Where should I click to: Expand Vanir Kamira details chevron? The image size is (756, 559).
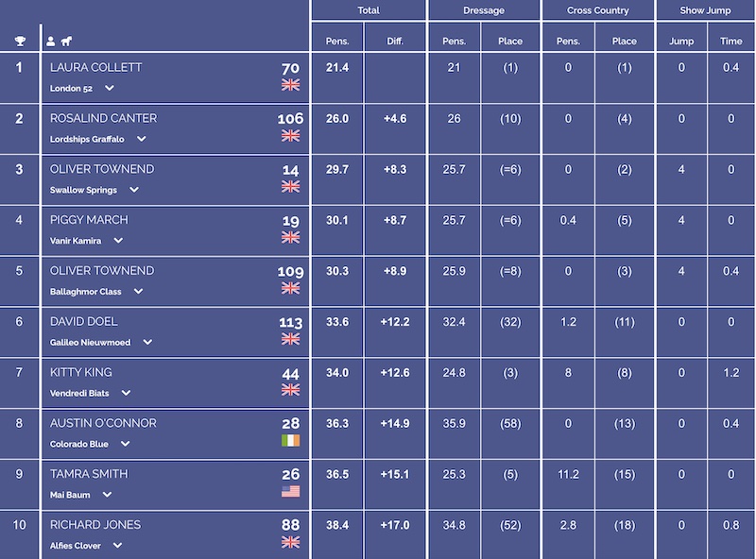pos(118,241)
